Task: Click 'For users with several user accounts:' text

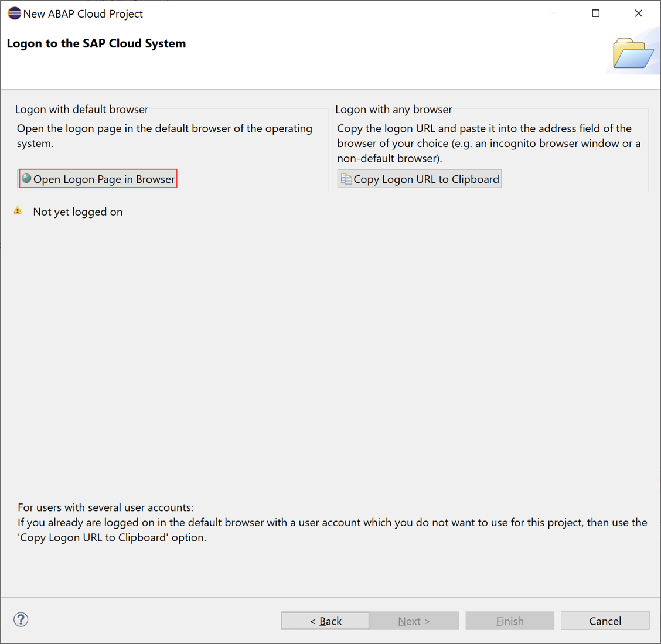Action: 105,507
